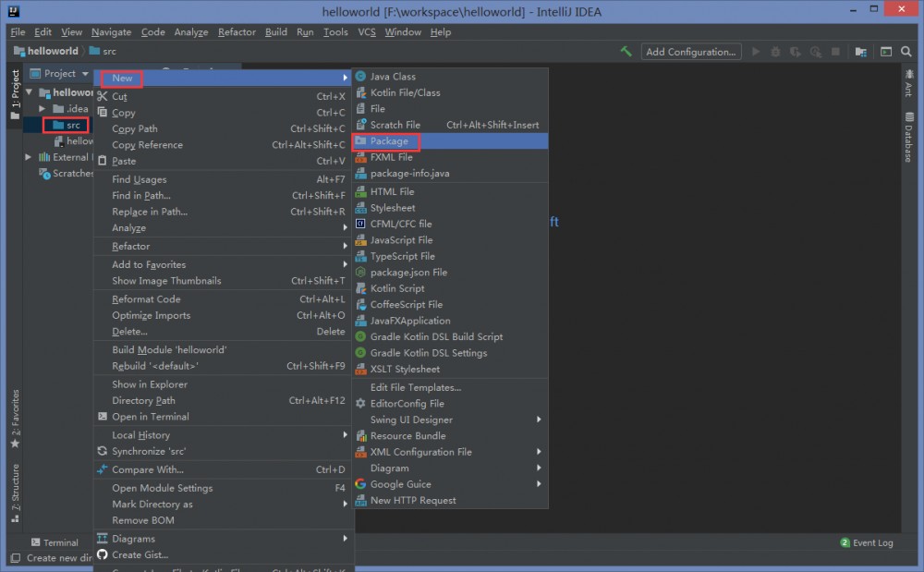Open the VCS menu
This screenshot has height=572, width=924.
click(367, 31)
